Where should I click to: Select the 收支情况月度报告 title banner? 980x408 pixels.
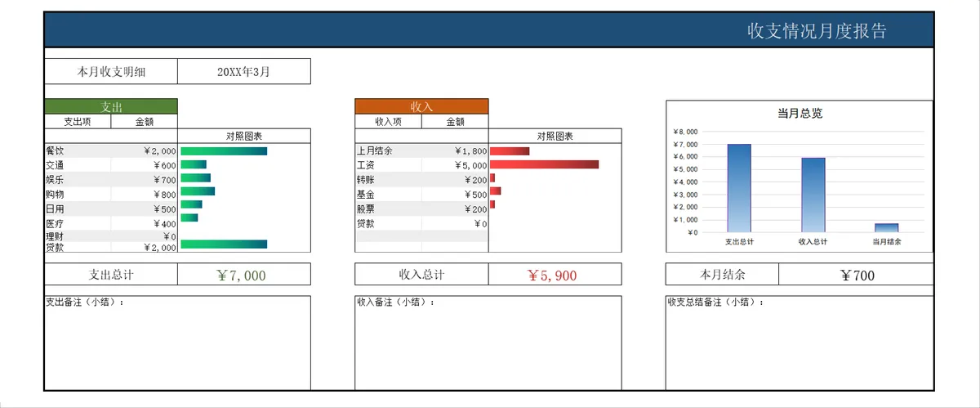coord(489,30)
